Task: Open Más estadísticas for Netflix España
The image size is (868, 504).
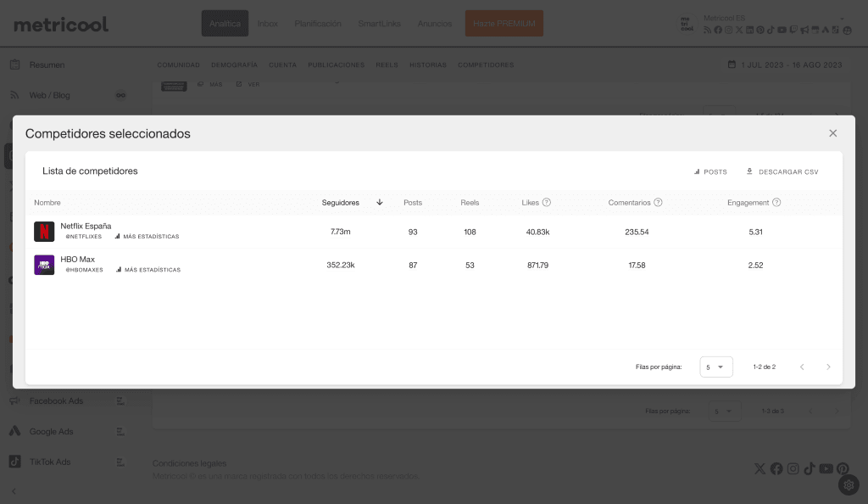Action: [147, 237]
